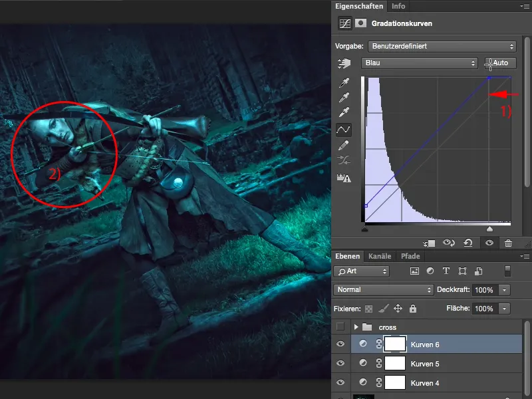Click the layer mask icon in Eigenschaften
532x399 pixels.
click(360, 23)
